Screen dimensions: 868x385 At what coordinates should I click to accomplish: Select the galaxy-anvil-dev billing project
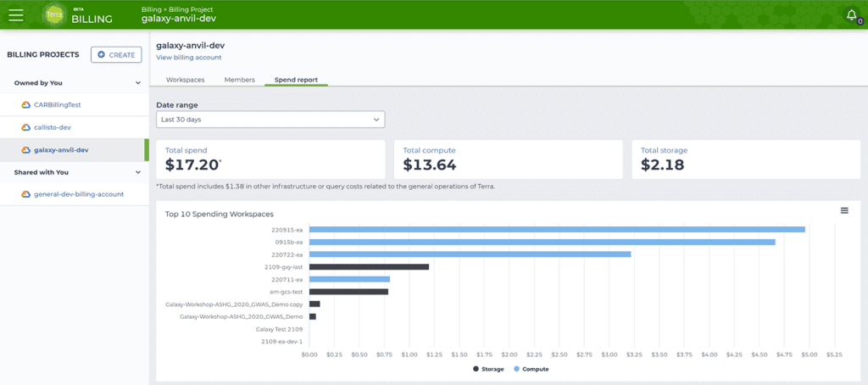[75, 150]
